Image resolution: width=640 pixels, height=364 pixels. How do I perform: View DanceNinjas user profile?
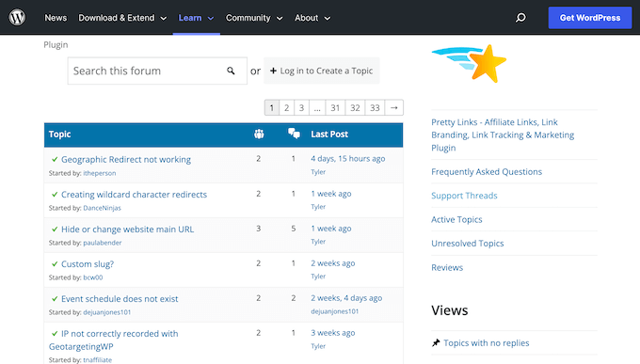102,208
